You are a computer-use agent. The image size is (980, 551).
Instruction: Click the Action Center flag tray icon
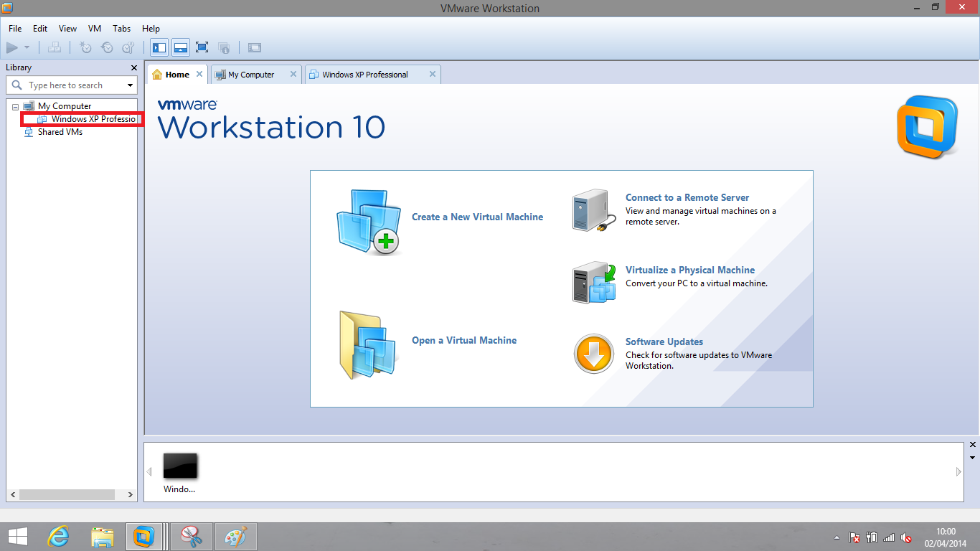[x=854, y=537]
